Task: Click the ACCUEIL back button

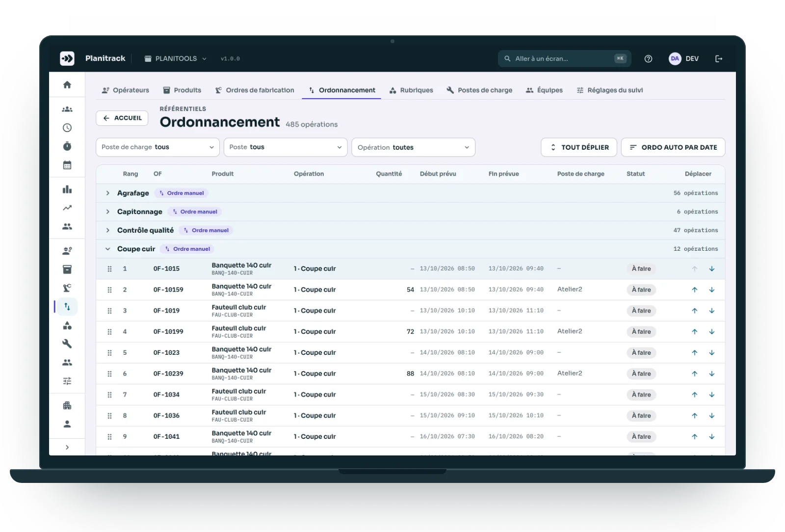Action: pos(122,118)
